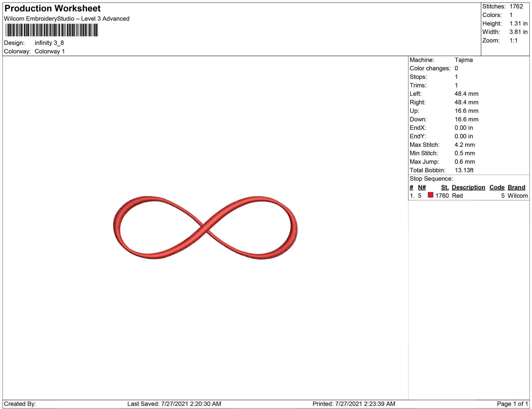
Task: Click the stitch count '1760' in Stop Sequence
Action: [442, 196]
